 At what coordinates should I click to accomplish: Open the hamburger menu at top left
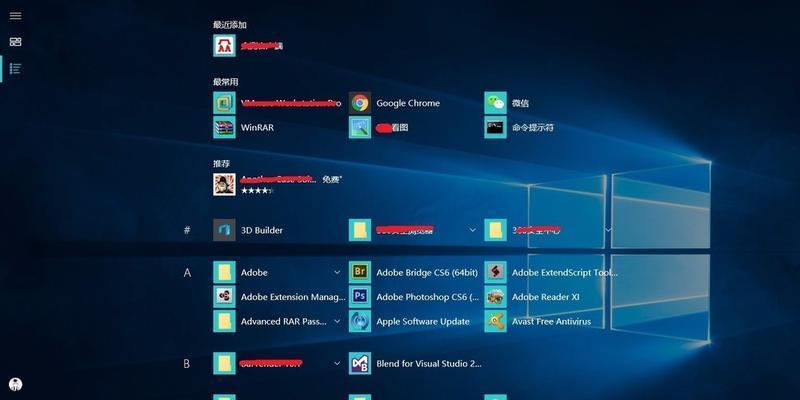(x=15, y=15)
